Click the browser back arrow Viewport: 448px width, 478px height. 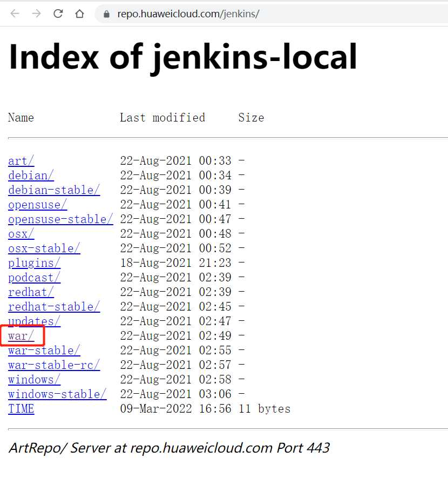tap(15, 14)
